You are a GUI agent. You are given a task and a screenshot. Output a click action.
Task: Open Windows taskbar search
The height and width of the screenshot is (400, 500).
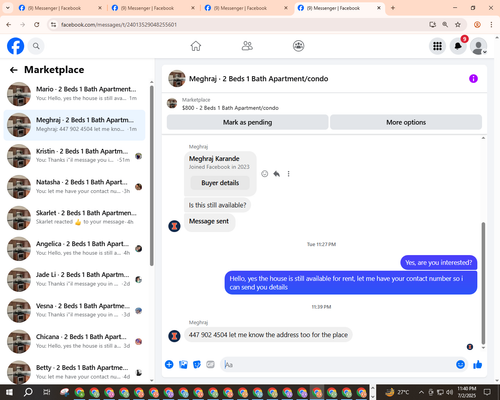pos(28,392)
